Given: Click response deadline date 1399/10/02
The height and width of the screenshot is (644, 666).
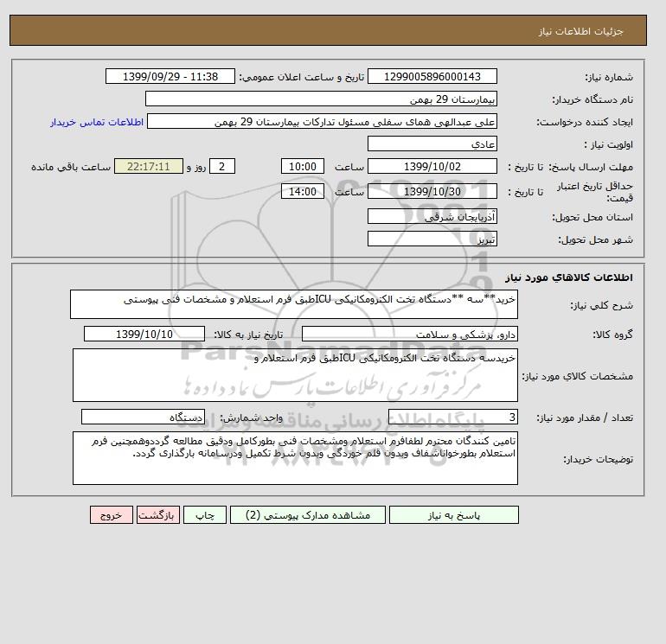Looking at the screenshot, I should point(432,167).
